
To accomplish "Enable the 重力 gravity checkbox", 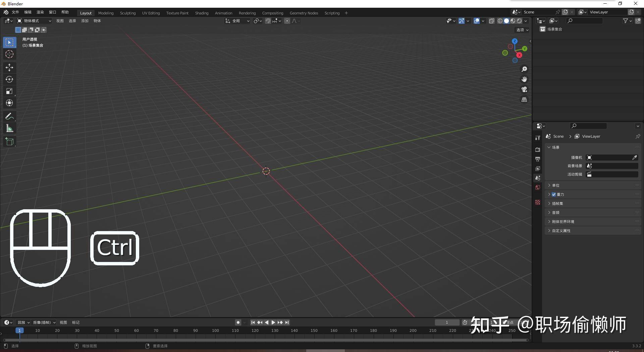I will point(554,194).
